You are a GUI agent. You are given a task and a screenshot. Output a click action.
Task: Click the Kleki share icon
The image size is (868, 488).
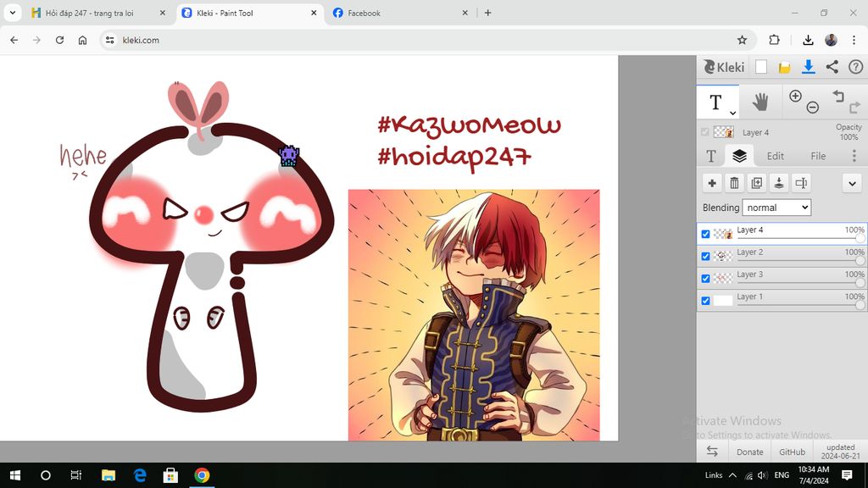point(832,67)
